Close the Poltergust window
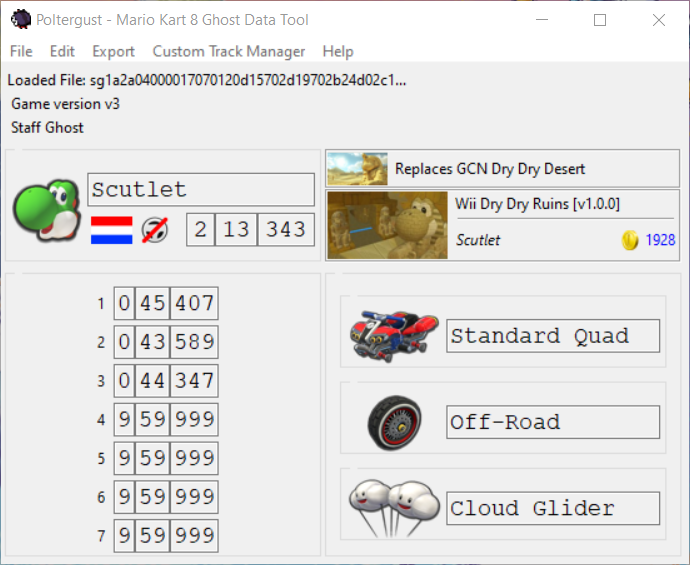The width and height of the screenshot is (690, 565). pos(659,20)
